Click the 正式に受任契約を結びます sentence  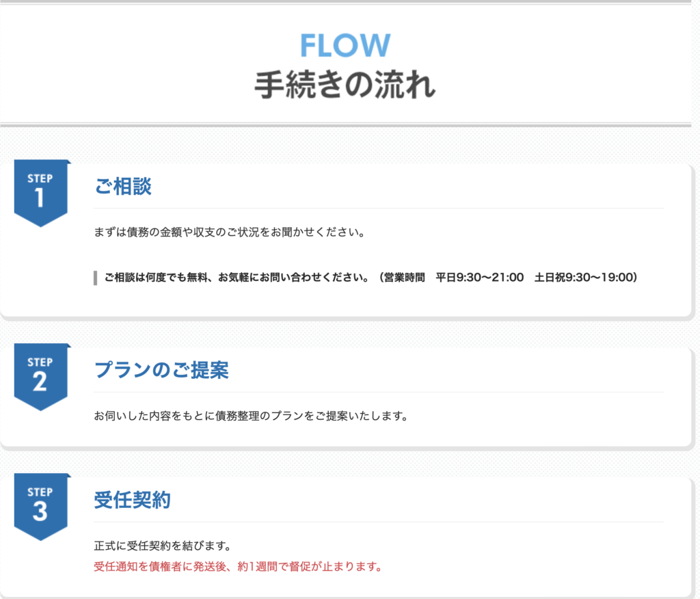coord(163,546)
